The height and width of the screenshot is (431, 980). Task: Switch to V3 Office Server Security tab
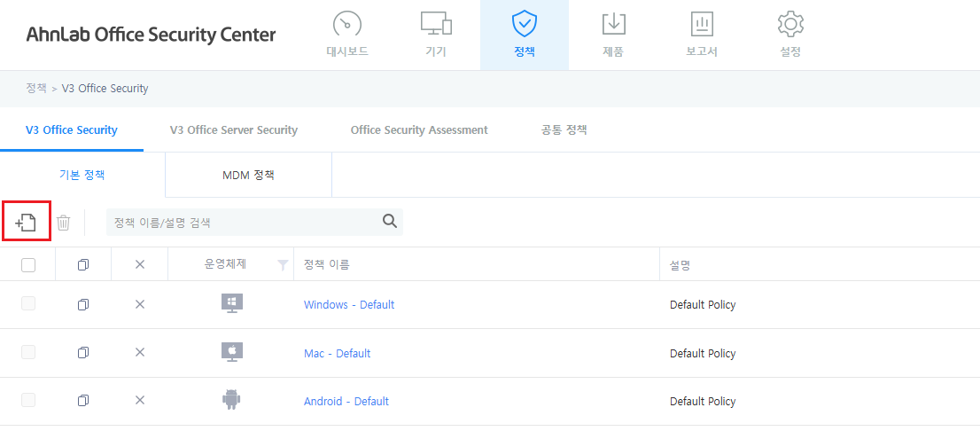(234, 130)
